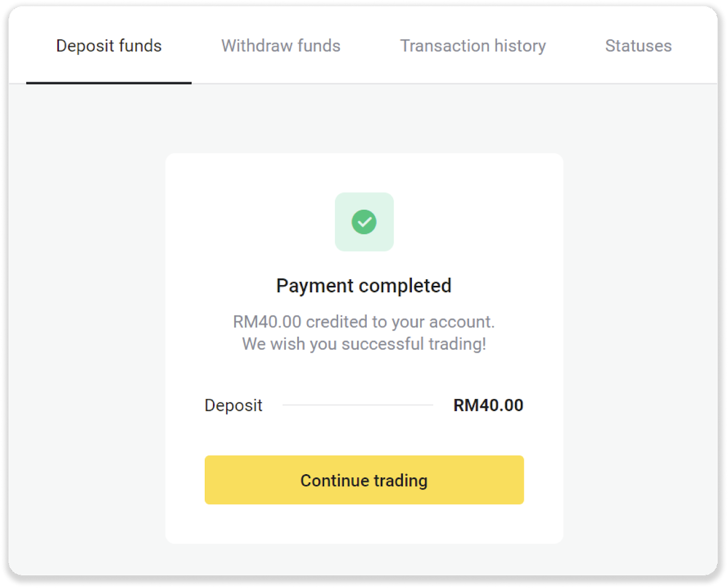Click the RM40.00 credited confirmation message
The image size is (728, 588).
(x=364, y=322)
